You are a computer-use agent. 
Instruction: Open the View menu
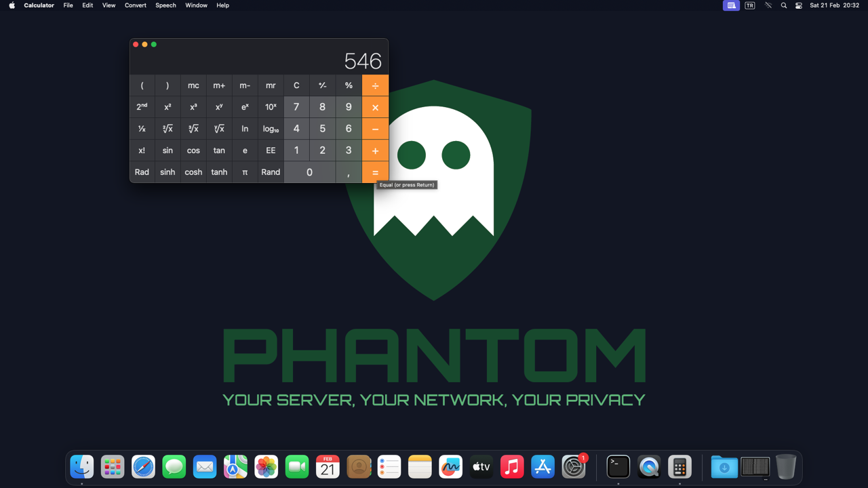[x=108, y=5]
